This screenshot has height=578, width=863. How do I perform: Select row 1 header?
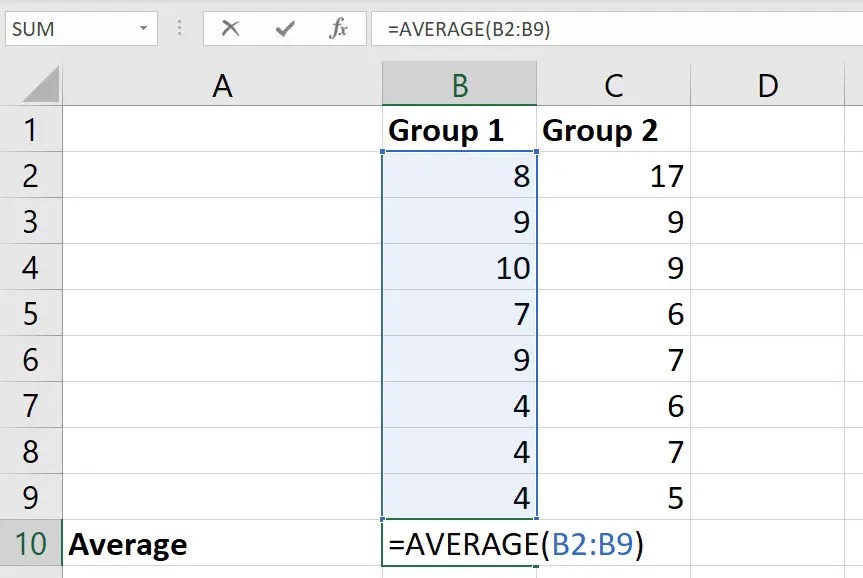tap(30, 130)
